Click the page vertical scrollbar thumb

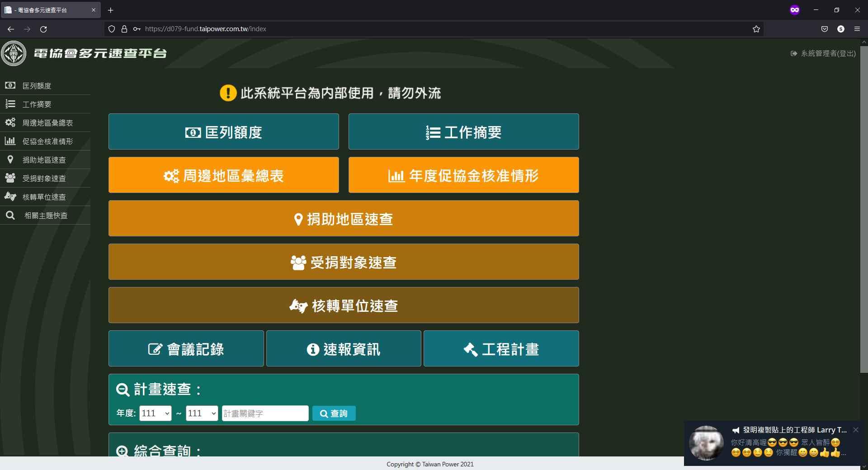[864, 209]
